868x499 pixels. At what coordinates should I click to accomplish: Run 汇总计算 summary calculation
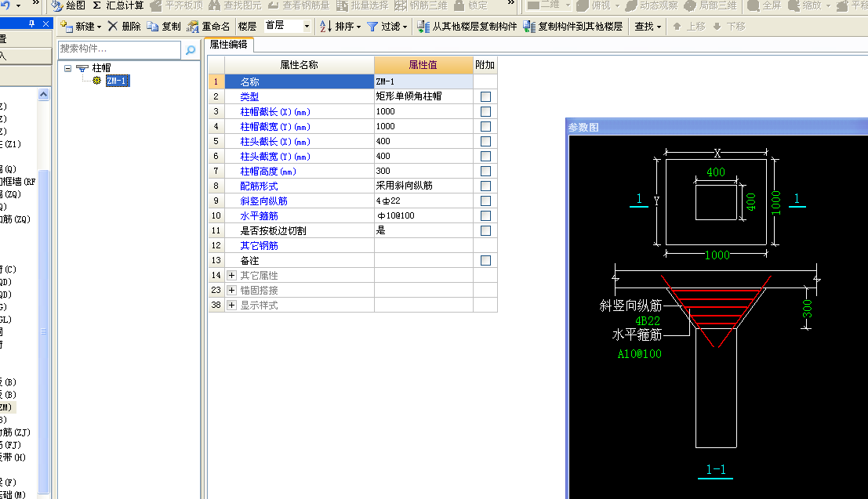[118, 5]
